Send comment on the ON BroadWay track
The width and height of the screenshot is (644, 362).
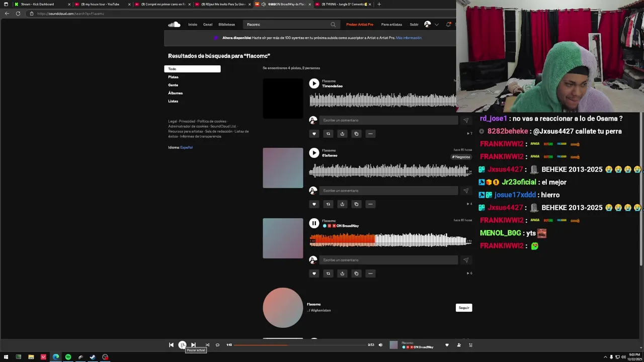[x=465, y=260]
